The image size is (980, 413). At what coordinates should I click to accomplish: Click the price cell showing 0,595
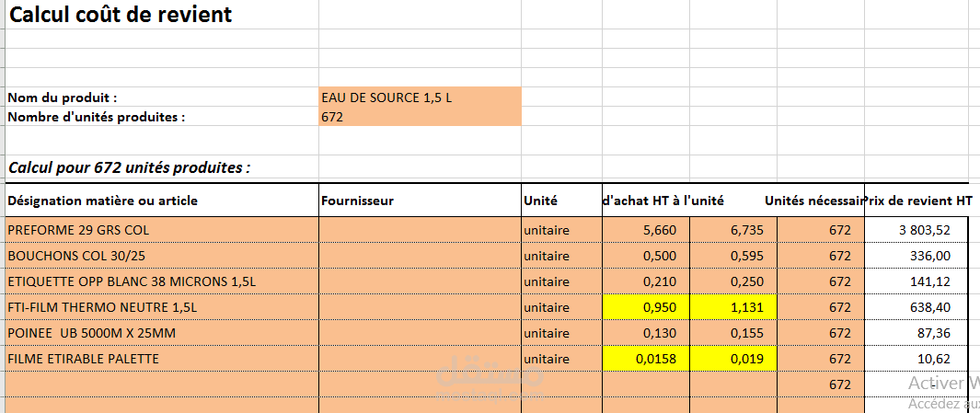[733, 256]
